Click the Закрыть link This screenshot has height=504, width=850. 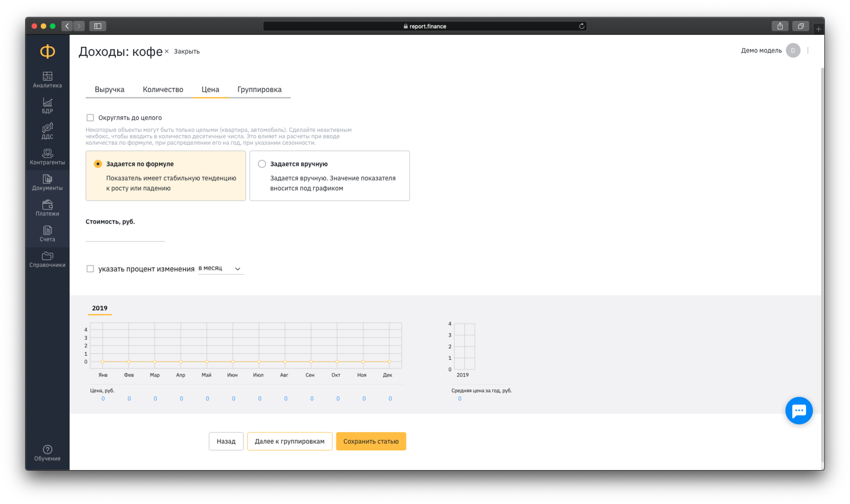pos(187,51)
